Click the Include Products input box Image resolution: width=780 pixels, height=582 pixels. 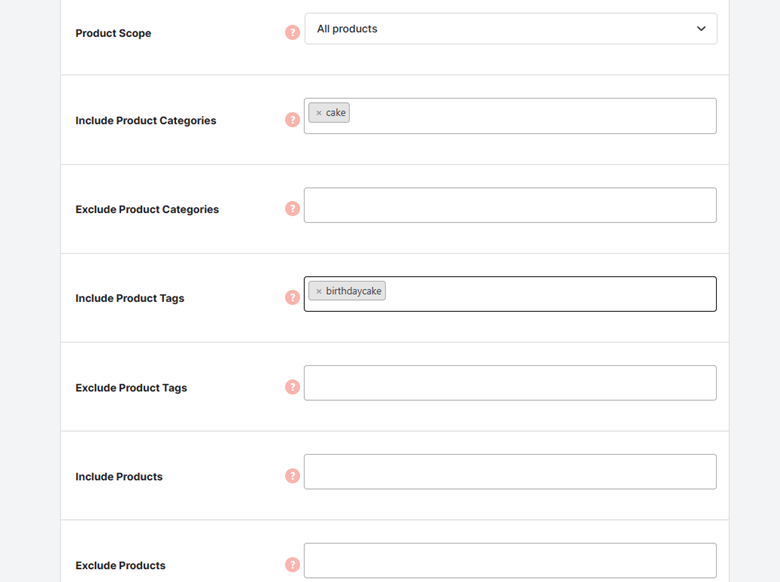[x=510, y=472]
